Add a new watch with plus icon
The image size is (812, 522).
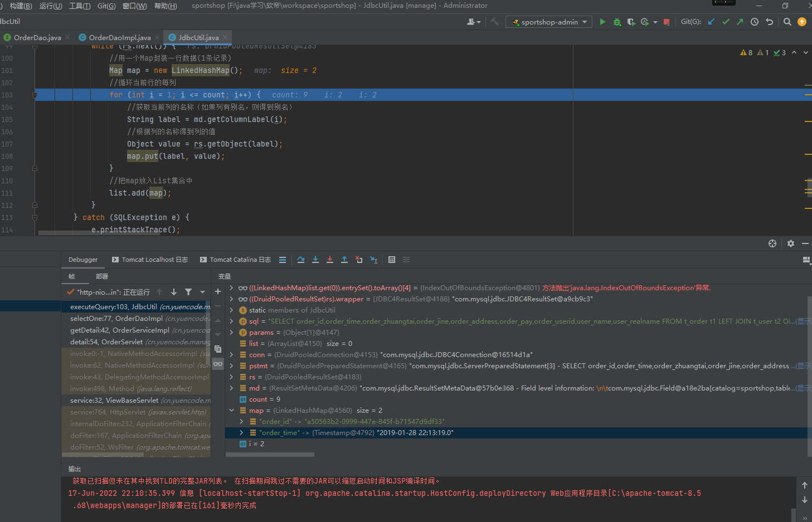point(218,291)
